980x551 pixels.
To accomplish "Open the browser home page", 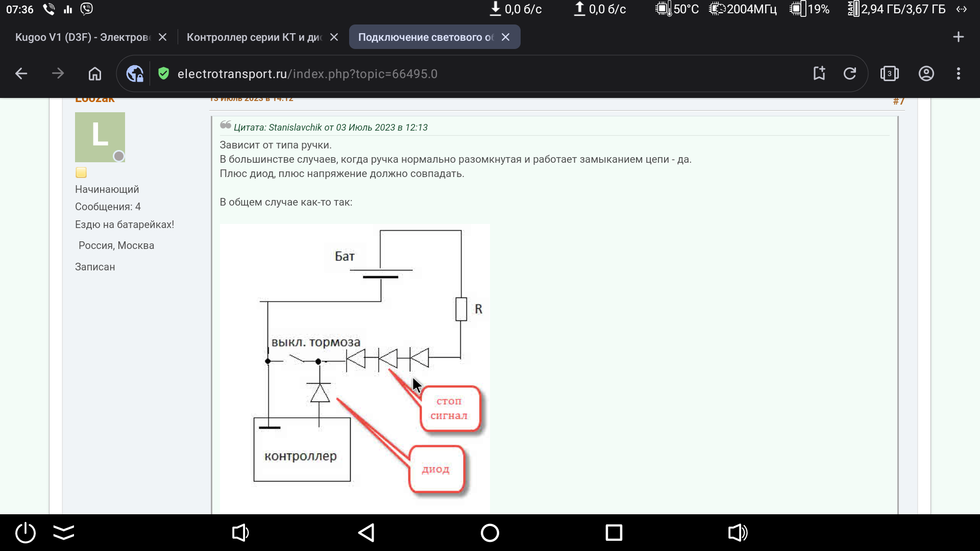I will 95,73.
